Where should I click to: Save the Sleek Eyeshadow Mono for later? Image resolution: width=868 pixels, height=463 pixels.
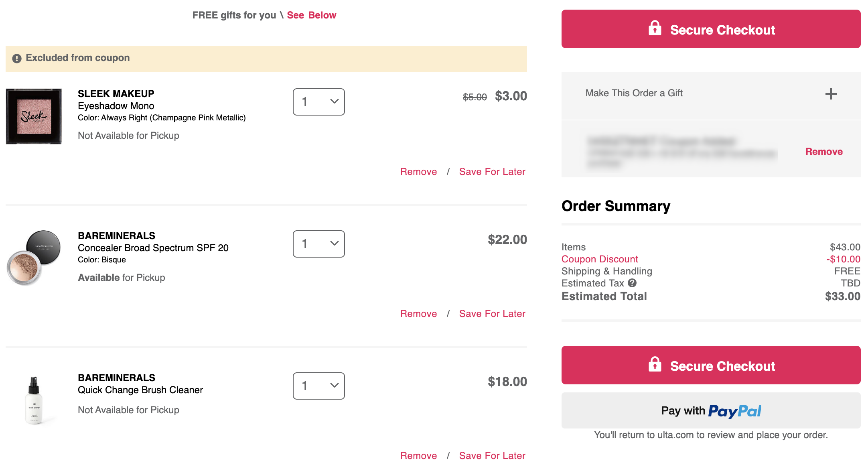[x=492, y=172]
